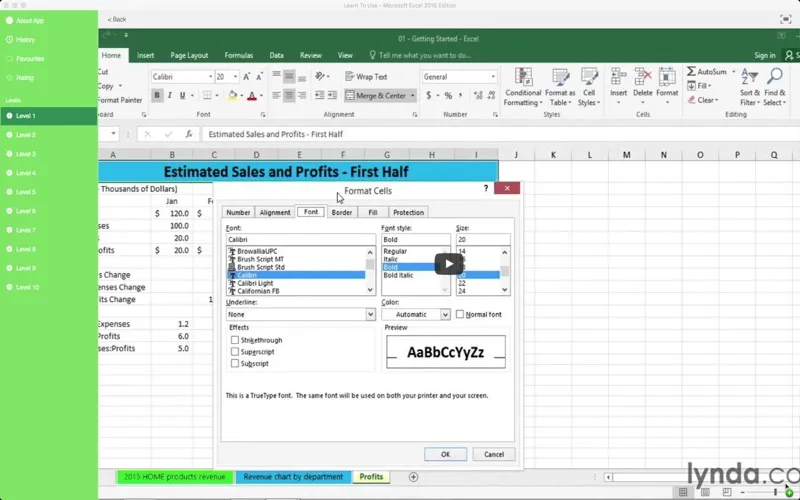Add a new sheet with plus icon
800x500 pixels.
click(413, 477)
